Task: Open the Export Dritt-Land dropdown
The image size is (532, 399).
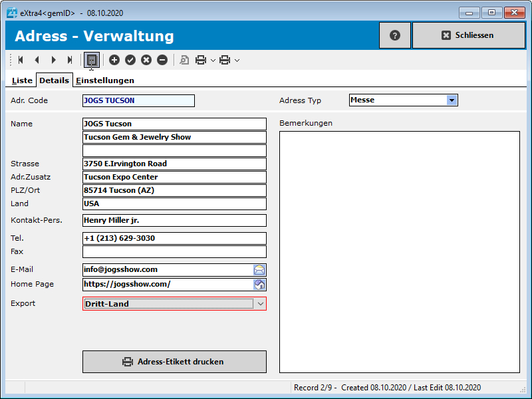Action: click(260, 304)
